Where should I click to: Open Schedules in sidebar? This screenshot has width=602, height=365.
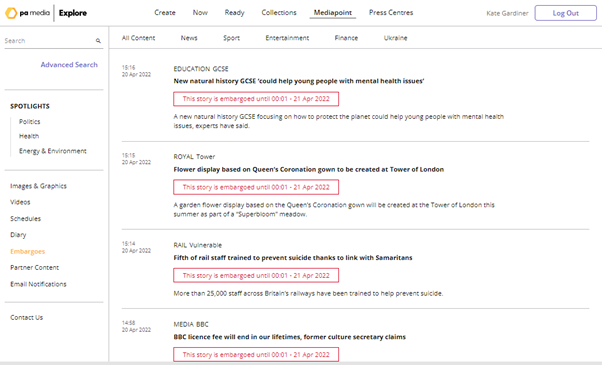(x=25, y=219)
